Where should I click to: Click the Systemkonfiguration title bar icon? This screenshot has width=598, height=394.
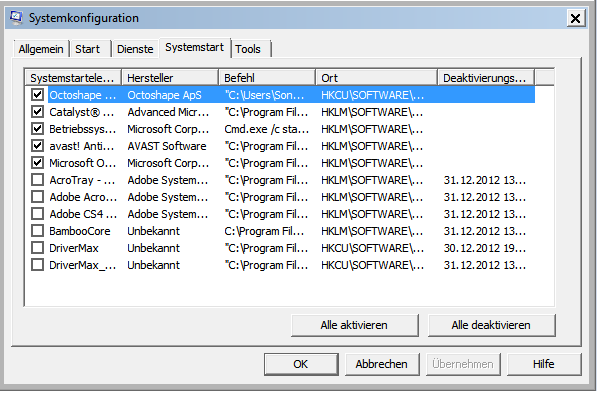(x=16, y=18)
